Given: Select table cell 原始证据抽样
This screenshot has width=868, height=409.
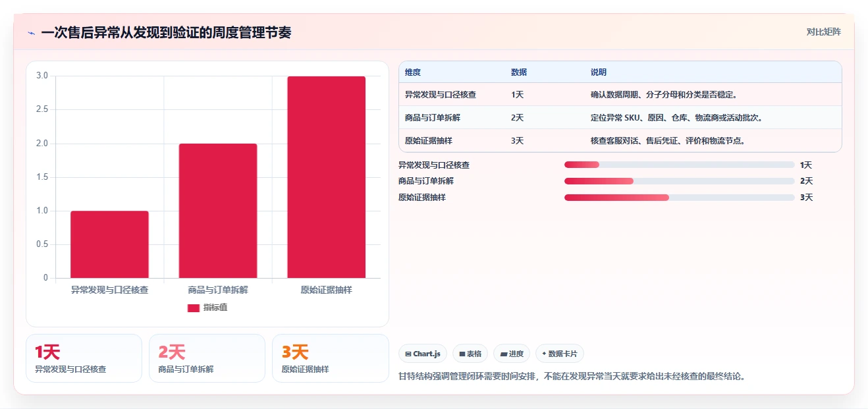Looking at the screenshot, I should (428, 141).
